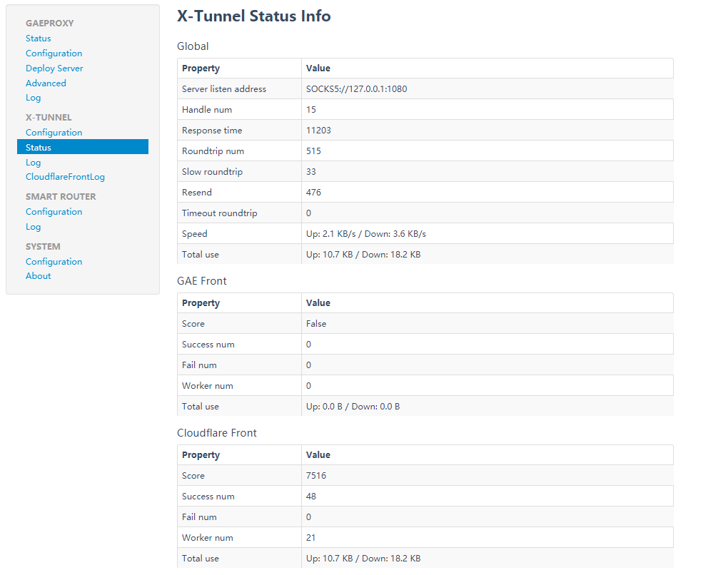Viewport: 728px width, 575px height.
Task: Open GAEPROXY Configuration
Action: [54, 53]
